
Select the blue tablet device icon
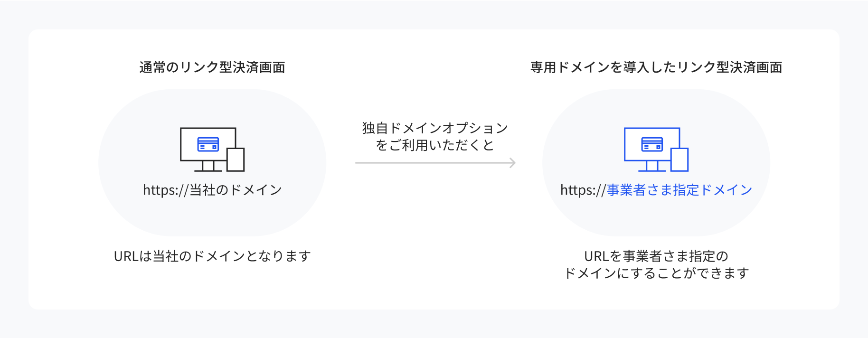coord(679,160)
